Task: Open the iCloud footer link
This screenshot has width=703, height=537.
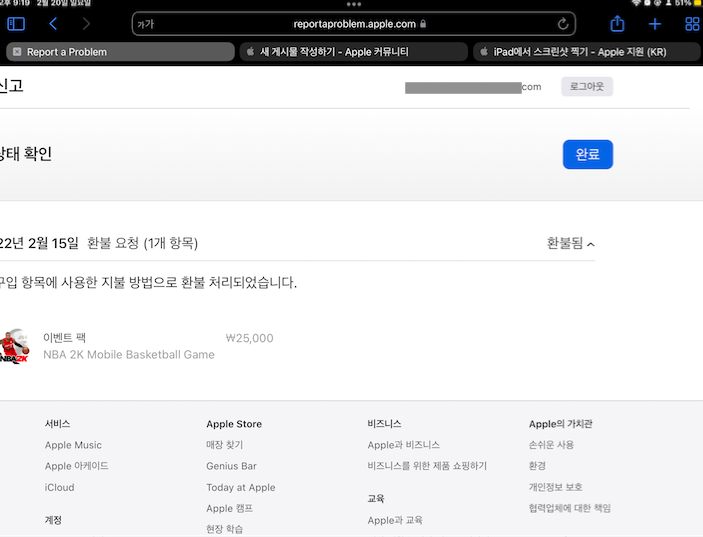Action: 59,487
